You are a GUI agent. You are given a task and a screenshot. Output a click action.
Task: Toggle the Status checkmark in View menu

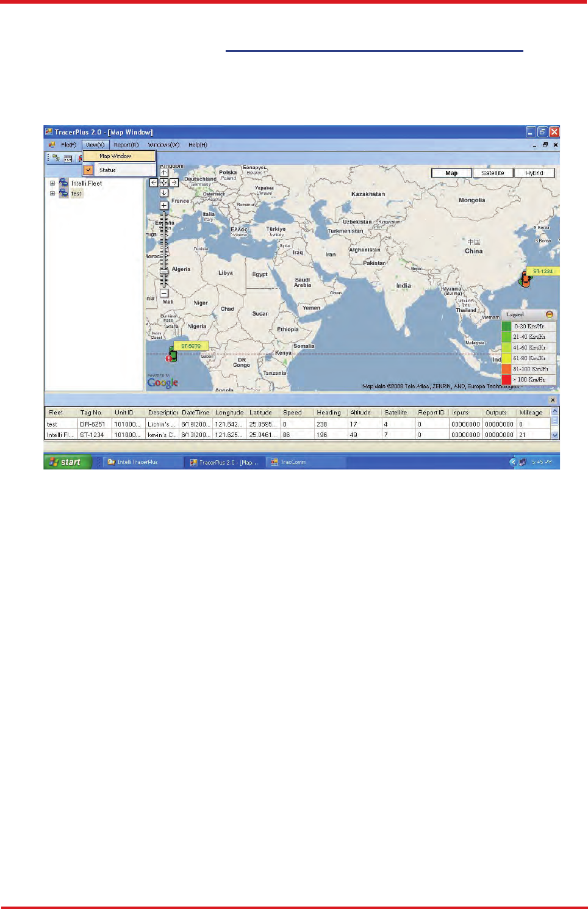tap(89, 170)
